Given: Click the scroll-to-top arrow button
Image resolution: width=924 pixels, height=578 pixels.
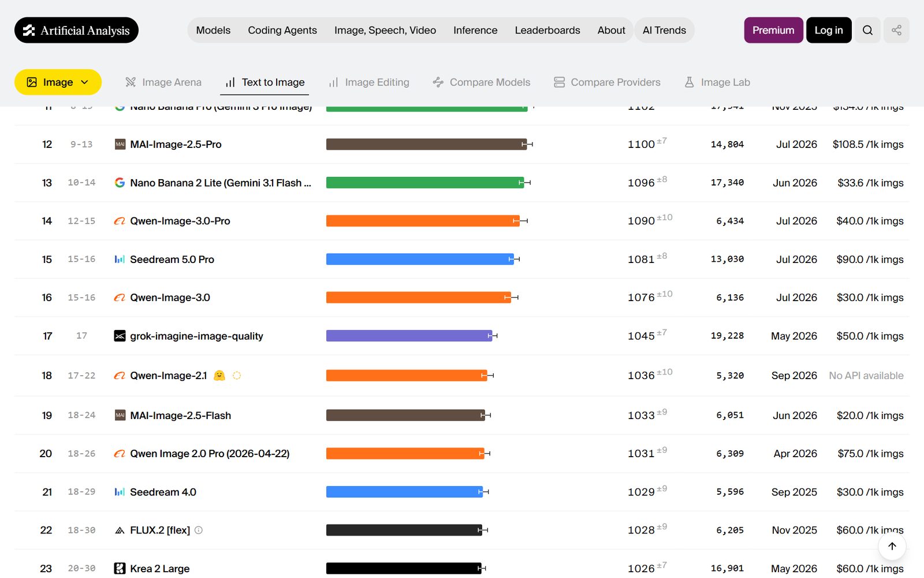Looking at the screenshot, I should pyautogui.click(x=892, y=546).
